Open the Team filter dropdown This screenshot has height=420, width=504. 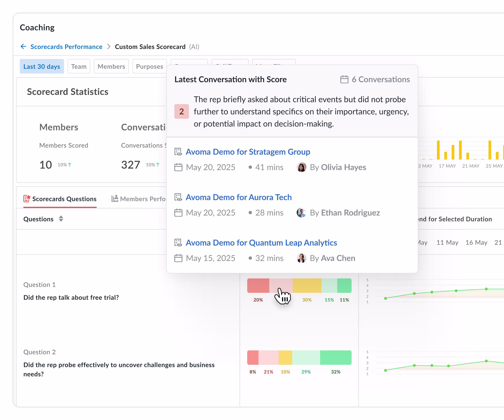coord(79,66)
